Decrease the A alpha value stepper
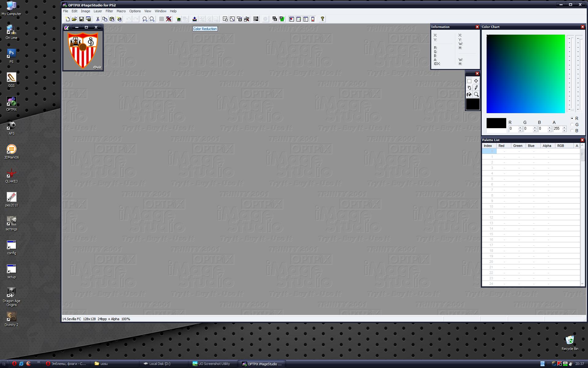This screenshot has height=368, width=588. pos(564,131)
